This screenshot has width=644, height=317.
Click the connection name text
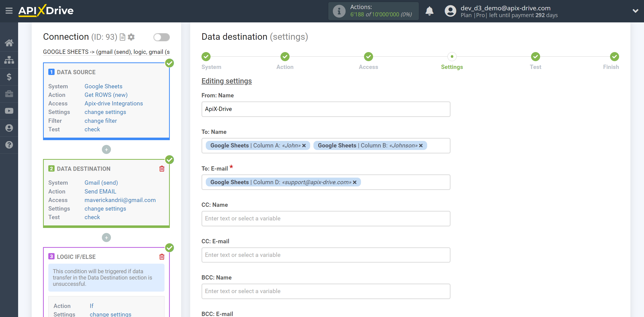106,52
